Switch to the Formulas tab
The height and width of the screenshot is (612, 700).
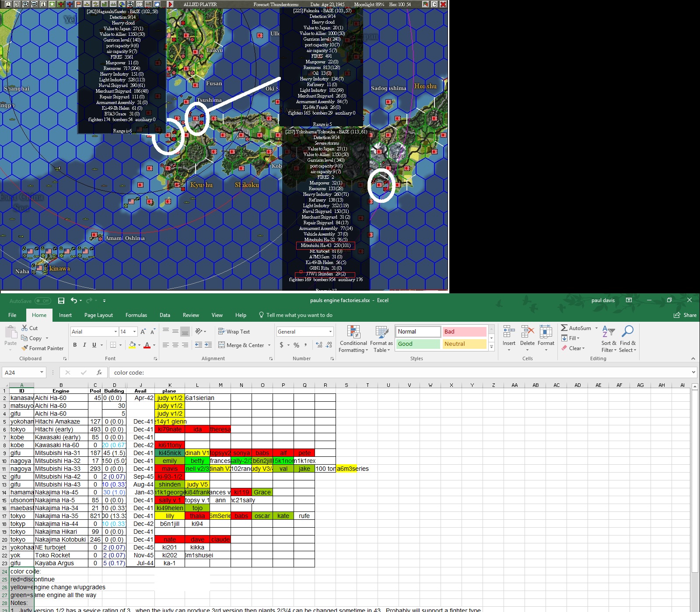tap(136, 315)
